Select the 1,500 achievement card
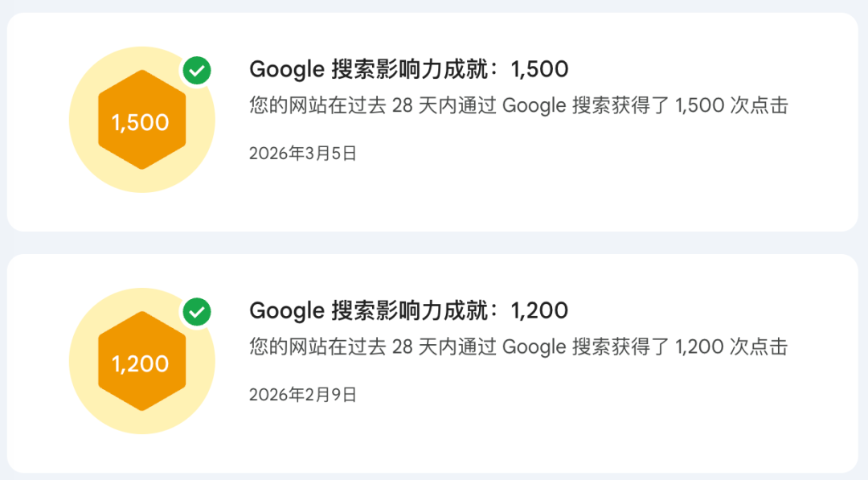The width and height of the screenshot is (868, 480). [432, 121]
